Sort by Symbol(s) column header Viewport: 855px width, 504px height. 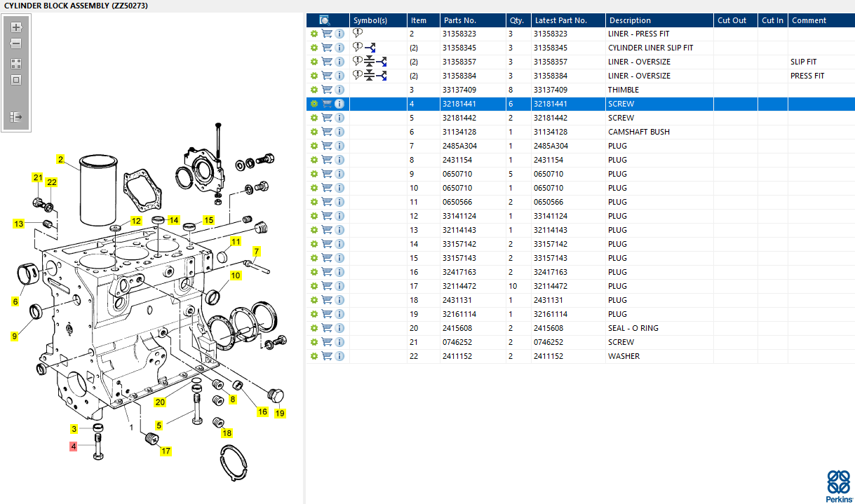(378, 20)
